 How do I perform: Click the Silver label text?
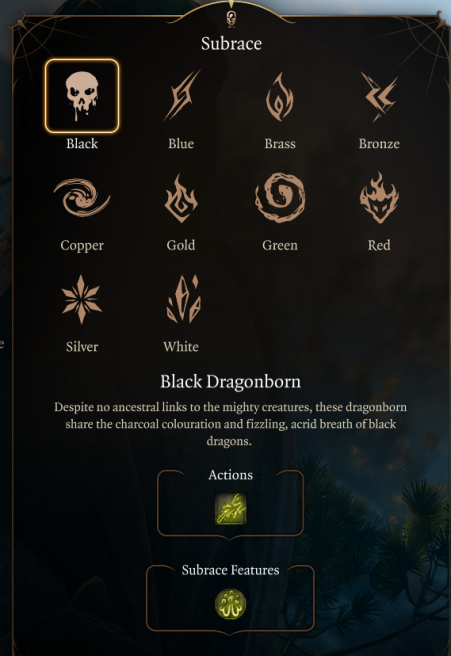(x=82, y=346)
